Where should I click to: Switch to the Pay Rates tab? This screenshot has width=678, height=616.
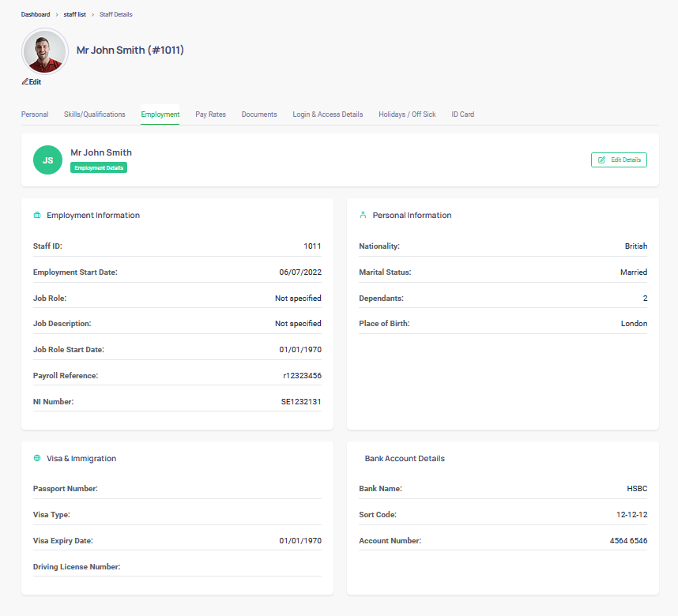coord(210,114)
